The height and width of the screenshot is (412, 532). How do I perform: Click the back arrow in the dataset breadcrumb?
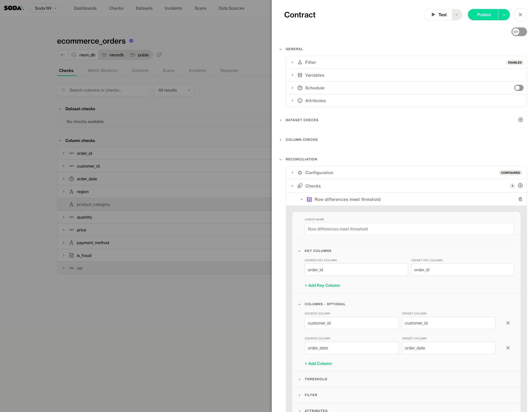pos(63,55)
